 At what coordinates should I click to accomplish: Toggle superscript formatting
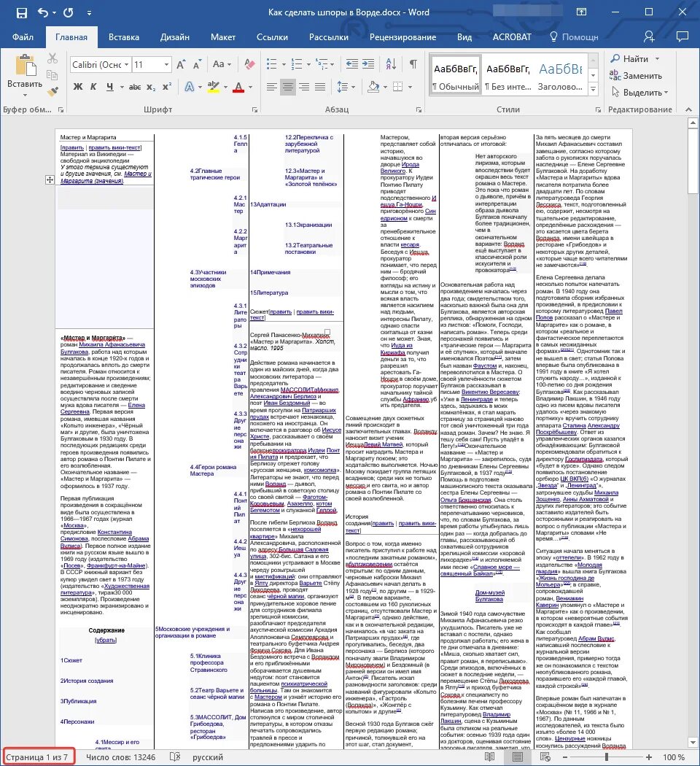click(x=167, y=87)
